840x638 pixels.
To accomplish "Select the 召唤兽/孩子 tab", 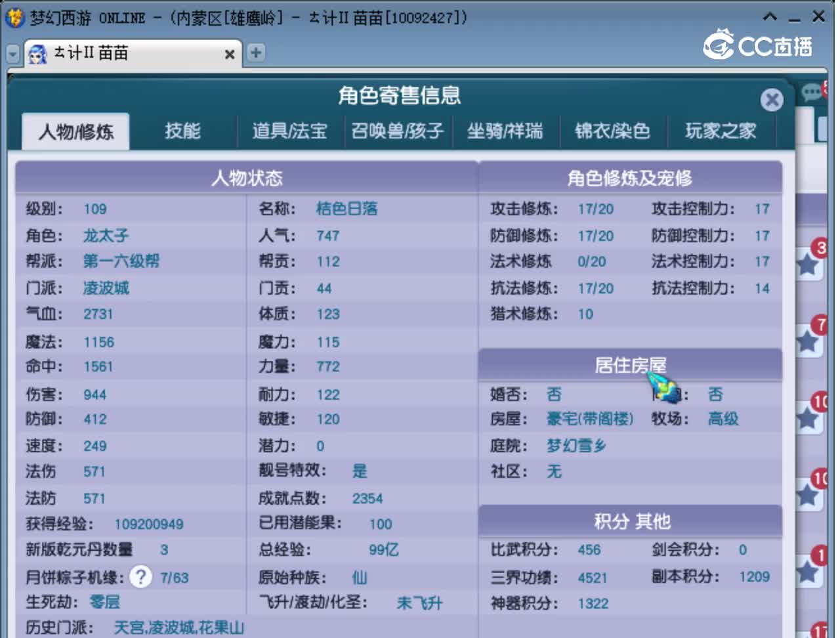I will [x=398, y=131].
